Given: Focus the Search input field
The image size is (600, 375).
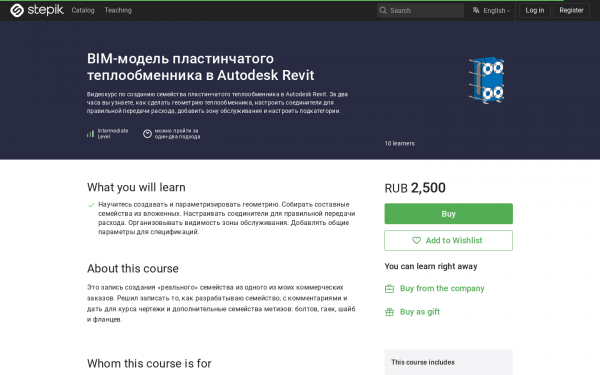Looking at the screenshot, I should (x=421, y=10).
